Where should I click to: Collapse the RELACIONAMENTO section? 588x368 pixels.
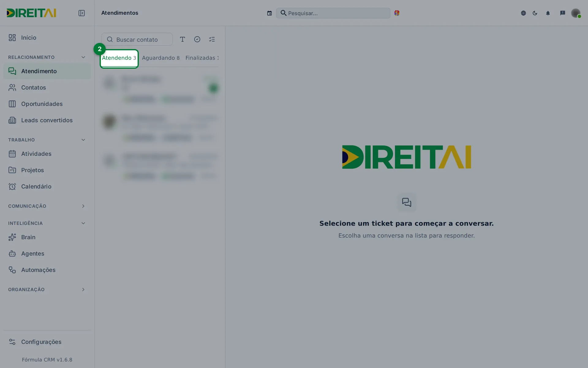pyautogui.click(x=47, y=57)
